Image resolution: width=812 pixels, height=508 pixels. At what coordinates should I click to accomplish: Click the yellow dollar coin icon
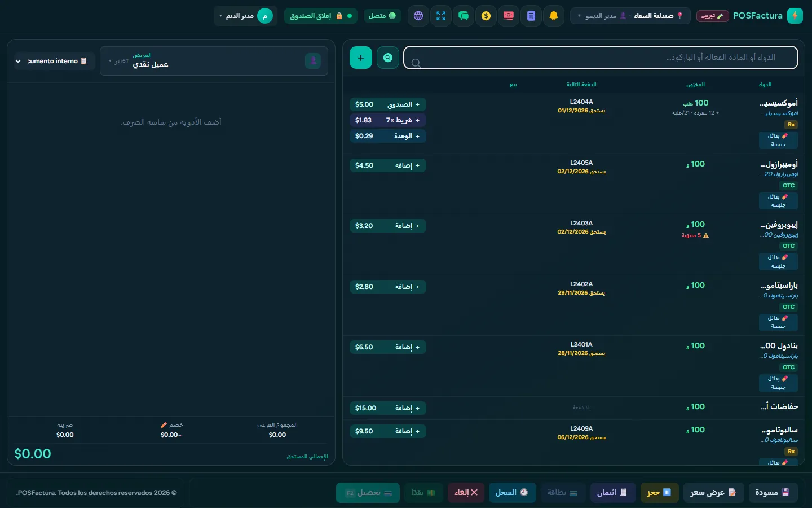tap(486, 16)
